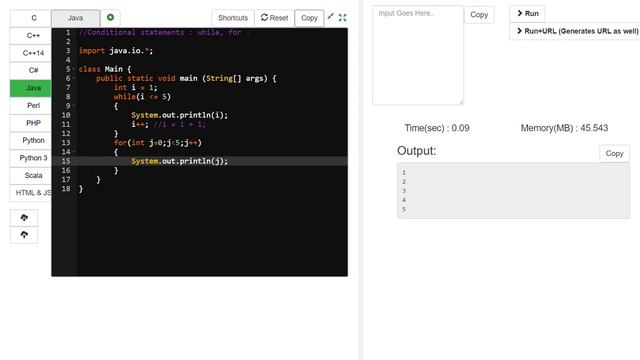The image size is (640, 360).
Task: Fold the class Main block at line 5
Action: pyautogui.click(x=74, y=69)
